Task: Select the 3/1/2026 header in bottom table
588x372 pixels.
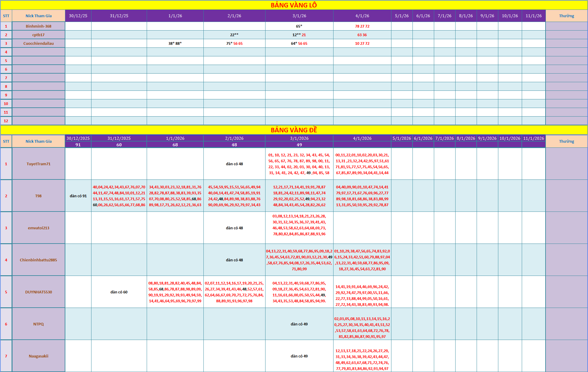Action: click(x=299, y=138)
